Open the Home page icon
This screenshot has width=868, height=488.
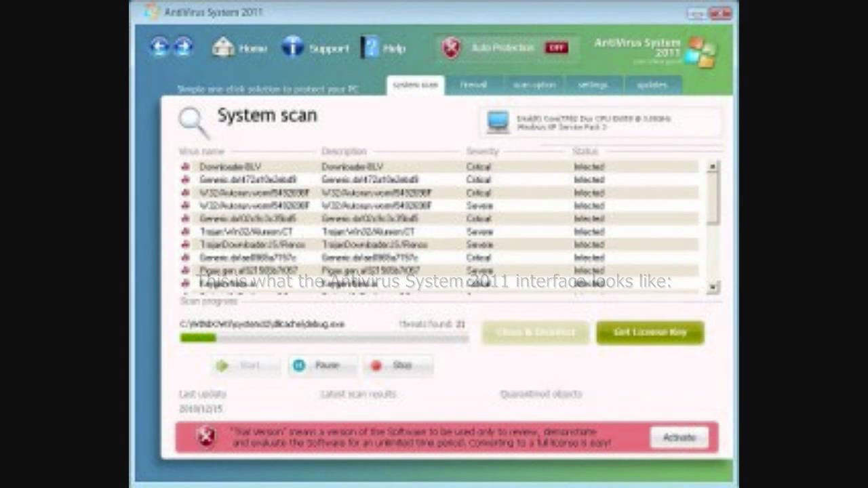pyautogui.click(x=223, y=47)
